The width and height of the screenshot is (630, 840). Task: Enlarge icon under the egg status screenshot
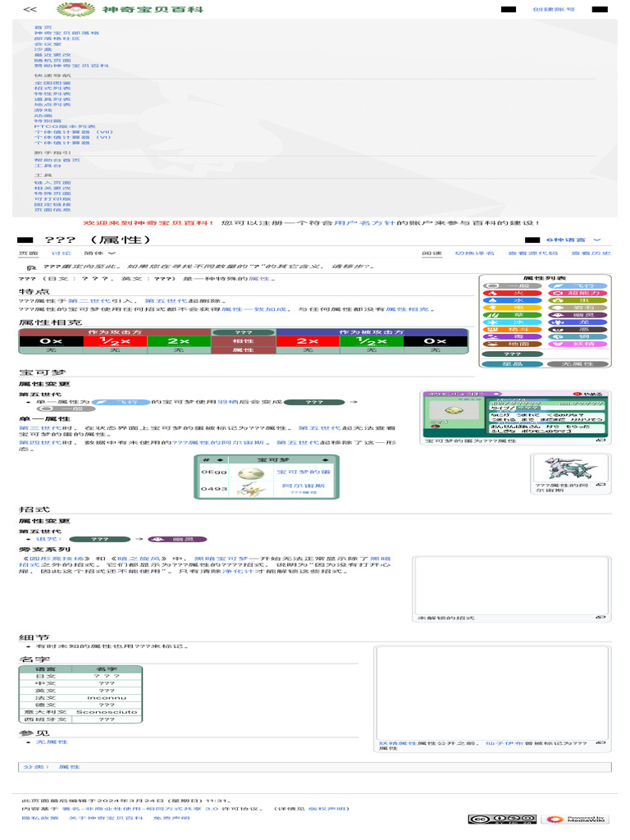click(x=601, y=441)
